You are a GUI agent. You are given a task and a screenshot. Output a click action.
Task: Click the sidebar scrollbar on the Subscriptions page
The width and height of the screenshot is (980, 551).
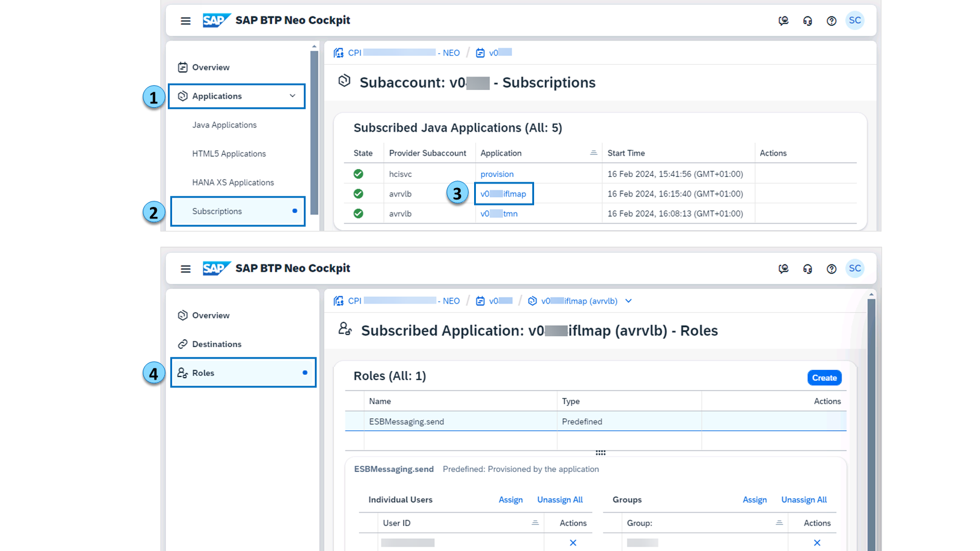(x=314, y=133)
